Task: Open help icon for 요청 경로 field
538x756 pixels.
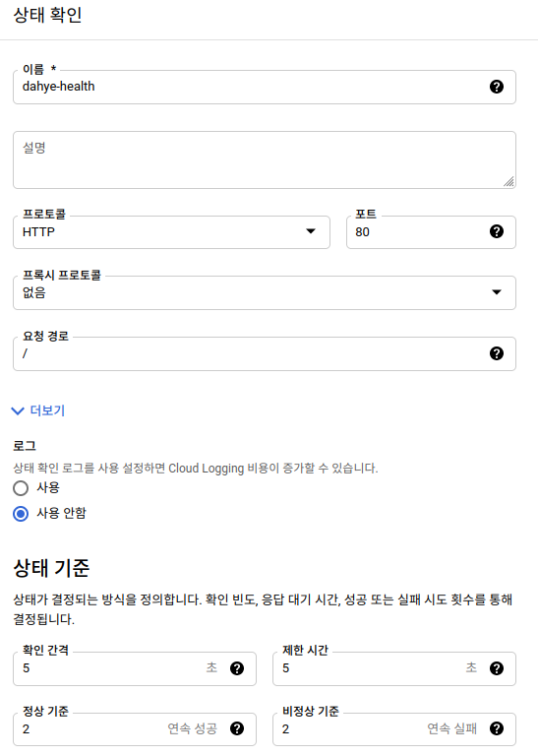Action: point(497,353)
